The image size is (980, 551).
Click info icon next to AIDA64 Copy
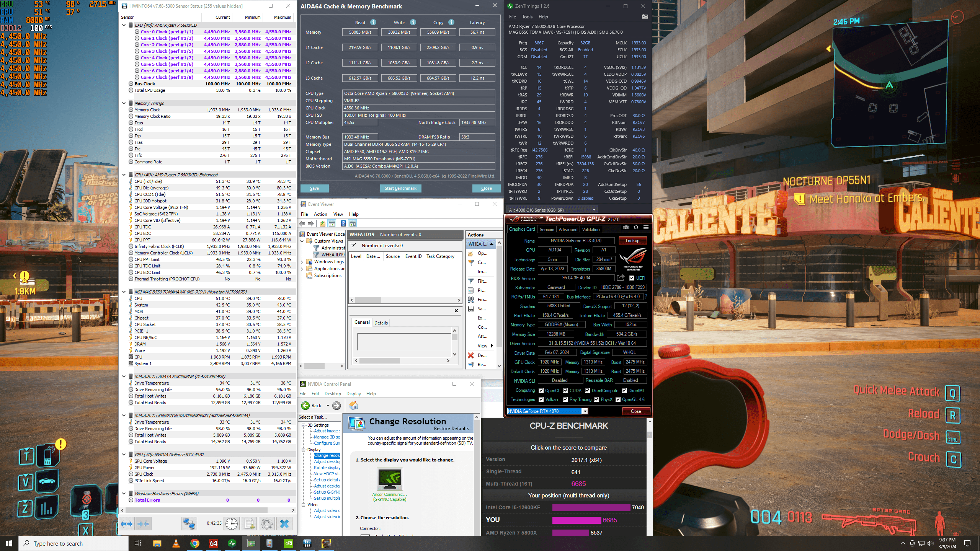point(451,22)
